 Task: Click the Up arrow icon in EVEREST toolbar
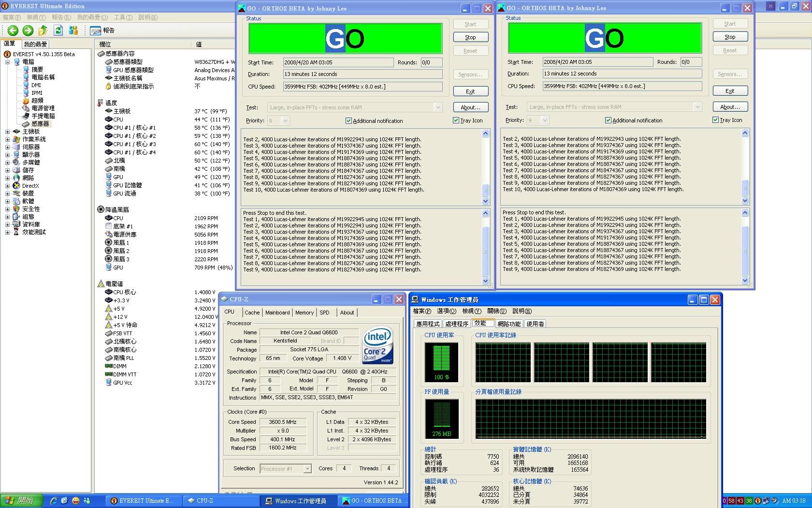pyautogui.click(x=43, y=30)
